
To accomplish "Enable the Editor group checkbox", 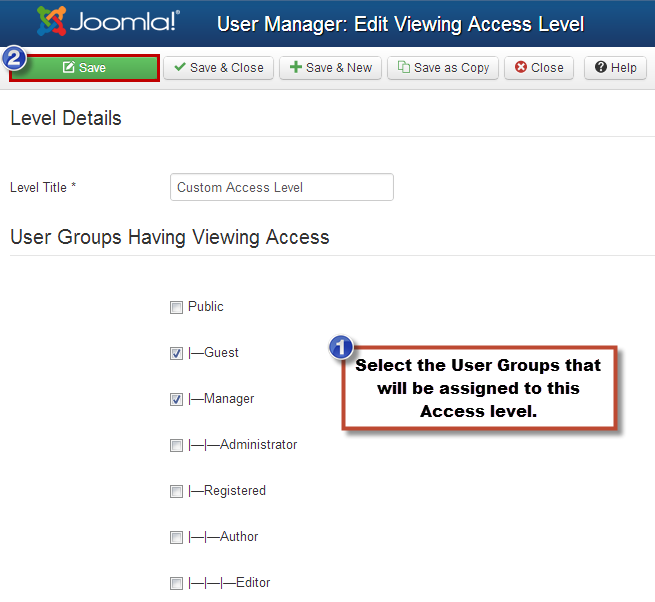I will [176, 583].
